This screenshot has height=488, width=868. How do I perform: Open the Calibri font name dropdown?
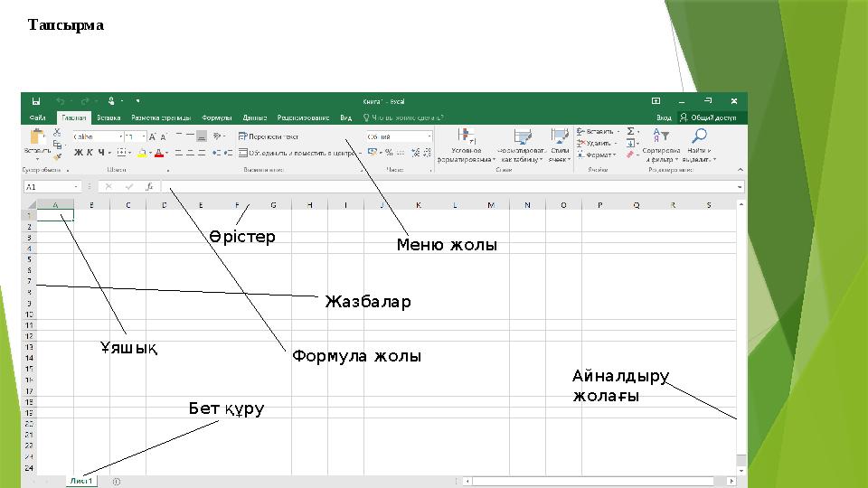(120, 136)
